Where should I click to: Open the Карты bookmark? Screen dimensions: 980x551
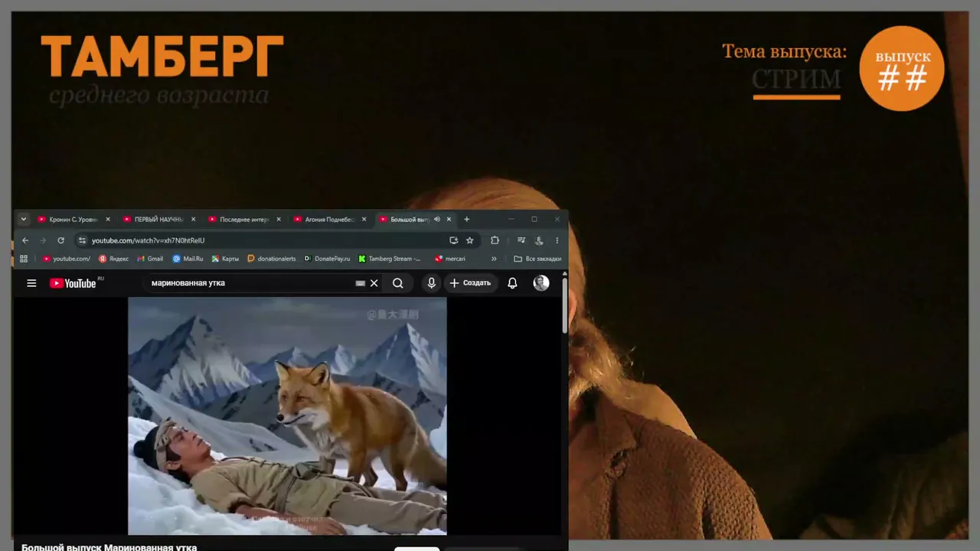click(226, 259)
